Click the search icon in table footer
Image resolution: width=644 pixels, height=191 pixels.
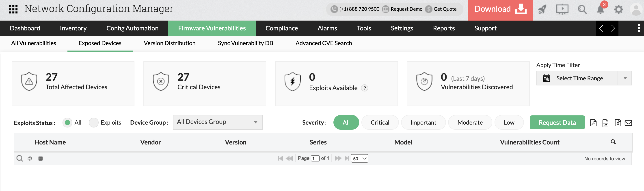(x=19, y=158)
